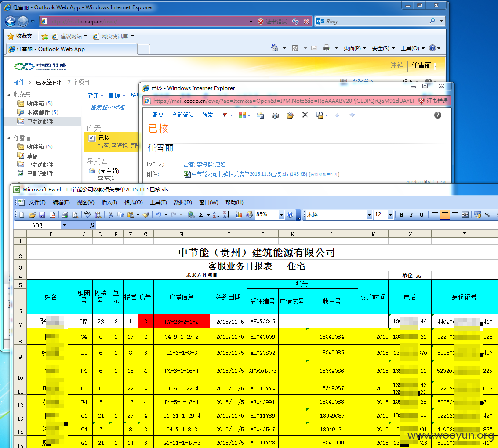Open the 数据(D) menu in Excel
498x448 pixels.
click(182, 202)
